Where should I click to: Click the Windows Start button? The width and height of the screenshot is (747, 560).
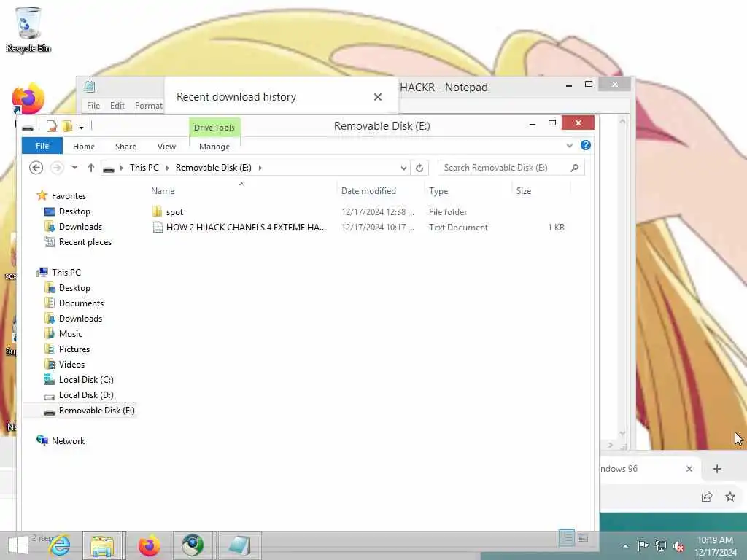(x=18, y=545)
